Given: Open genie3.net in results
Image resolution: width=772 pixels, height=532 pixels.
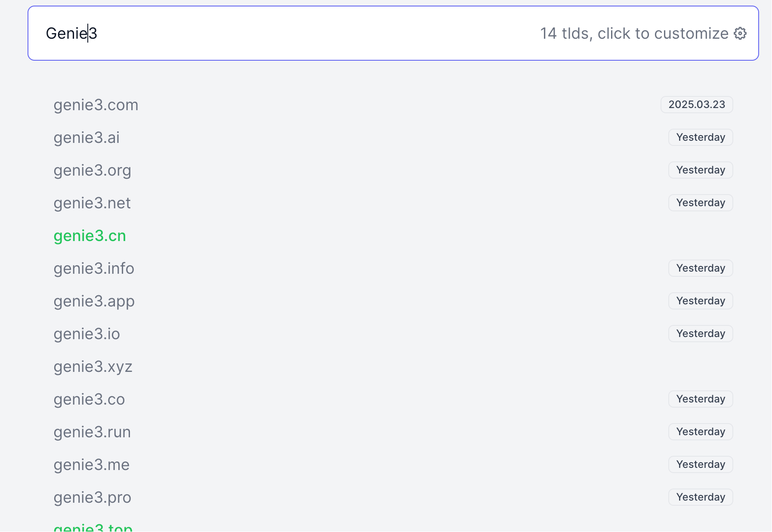Looking at the screenshot, I should 92,203.
